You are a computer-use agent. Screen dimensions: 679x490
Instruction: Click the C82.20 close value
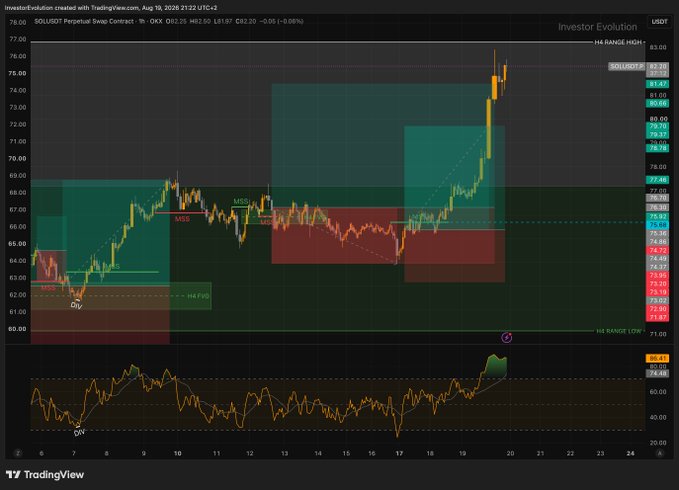click(x=246, y=21)
